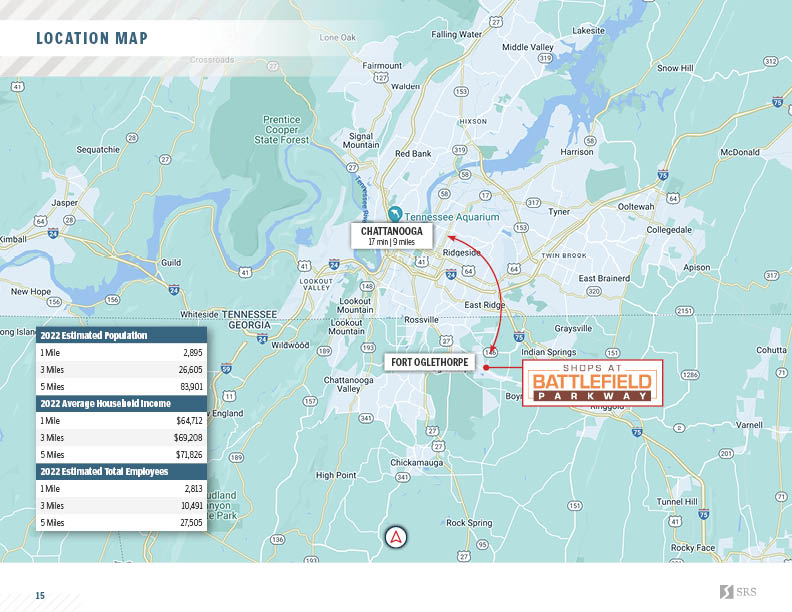Click the Harrison map label
The width and height of the screenshot is (792, 612).
click(577, 151)
